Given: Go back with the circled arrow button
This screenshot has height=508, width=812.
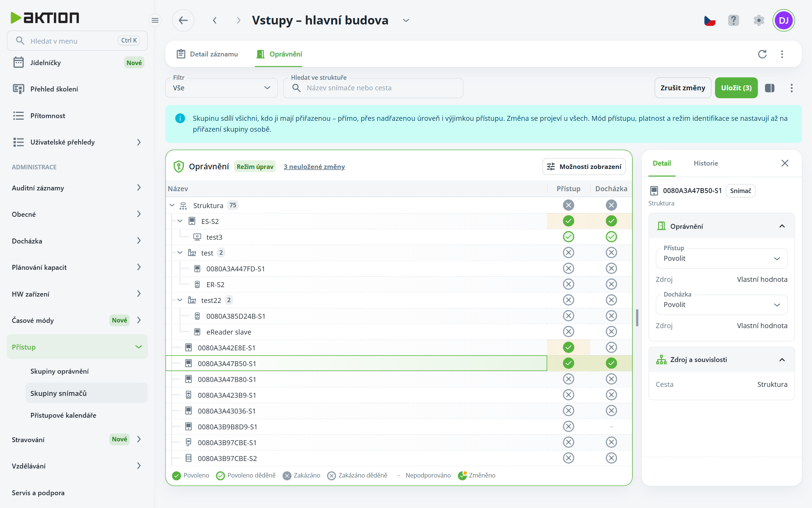Looking at the screenshot, I should (x=183, y=20).
